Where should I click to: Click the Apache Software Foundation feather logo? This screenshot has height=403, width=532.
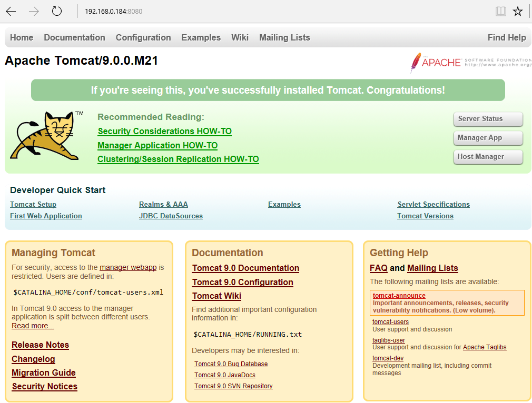click(x=471, y=63)
